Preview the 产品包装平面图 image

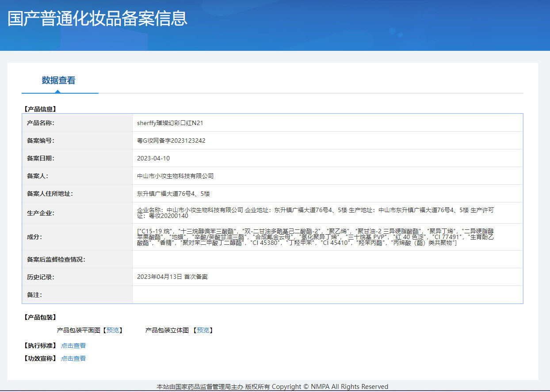coord(113,330)
